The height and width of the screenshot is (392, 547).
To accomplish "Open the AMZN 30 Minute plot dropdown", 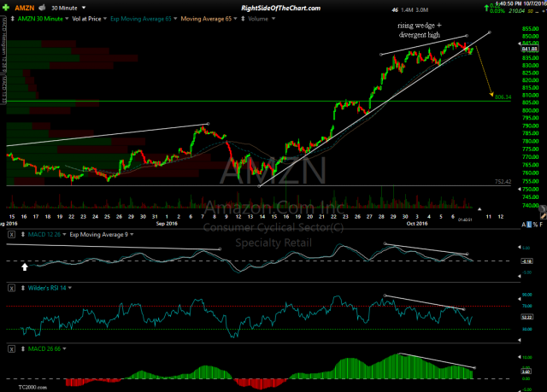I will (67, 19).
